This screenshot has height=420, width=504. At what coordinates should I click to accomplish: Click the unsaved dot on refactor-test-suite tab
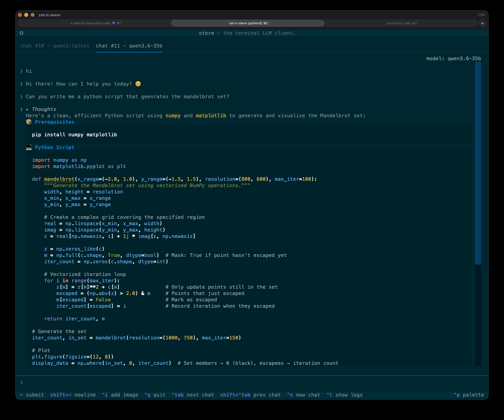pos(113,23)
